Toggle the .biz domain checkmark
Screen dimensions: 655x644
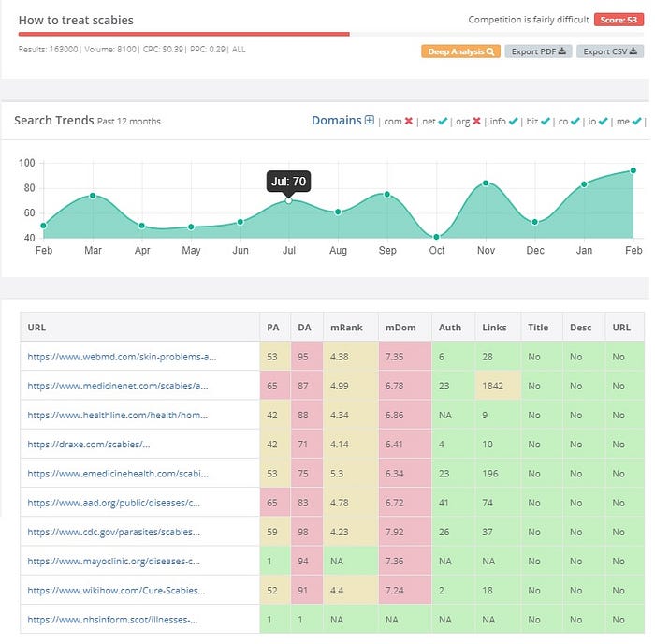coord(546,121)
